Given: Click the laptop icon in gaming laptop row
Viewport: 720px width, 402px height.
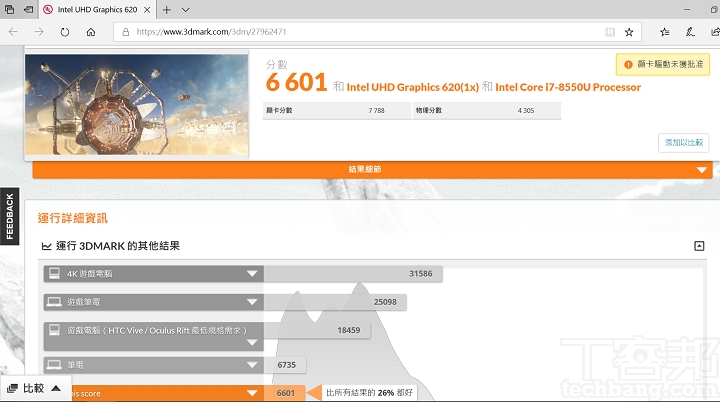Looking at the screenshot, I should click(x=54, y=302).
